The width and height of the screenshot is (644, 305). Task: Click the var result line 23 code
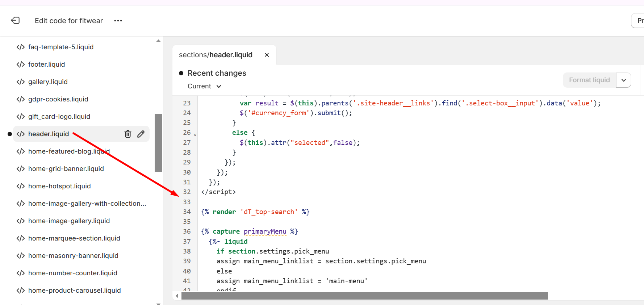[x=420, y=103]
